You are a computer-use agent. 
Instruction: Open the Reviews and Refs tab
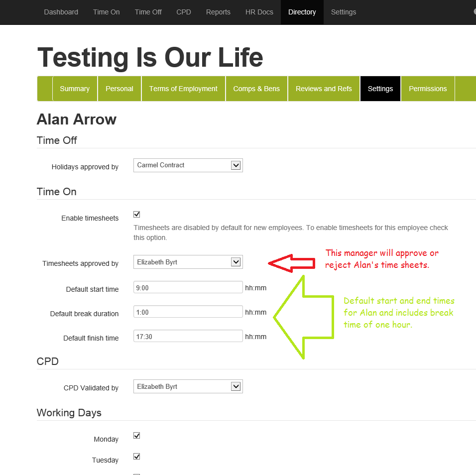(324, 89)
